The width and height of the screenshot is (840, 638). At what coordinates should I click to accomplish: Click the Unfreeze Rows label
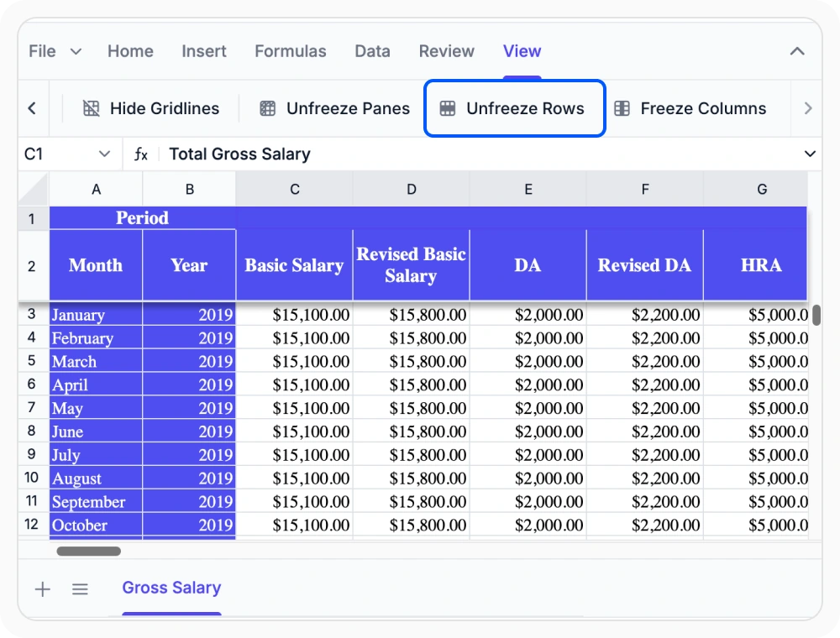pyautogui.click(x=525, y=108)
